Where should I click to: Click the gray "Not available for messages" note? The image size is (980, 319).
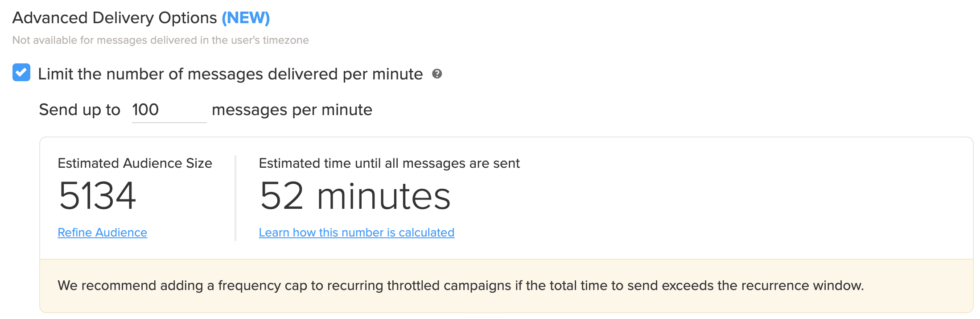(161, 40)
